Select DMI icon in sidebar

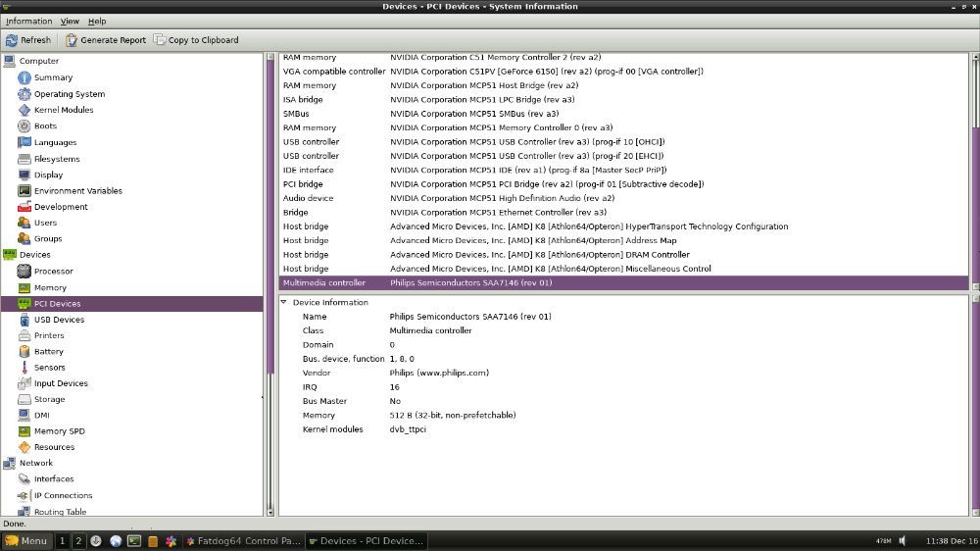[x=24, y=415]
